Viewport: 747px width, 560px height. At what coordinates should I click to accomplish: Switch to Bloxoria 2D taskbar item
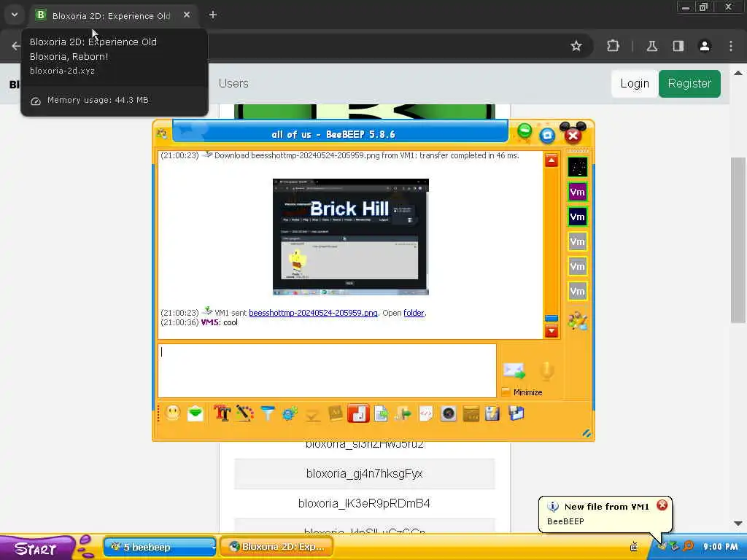tap(276, 547)
